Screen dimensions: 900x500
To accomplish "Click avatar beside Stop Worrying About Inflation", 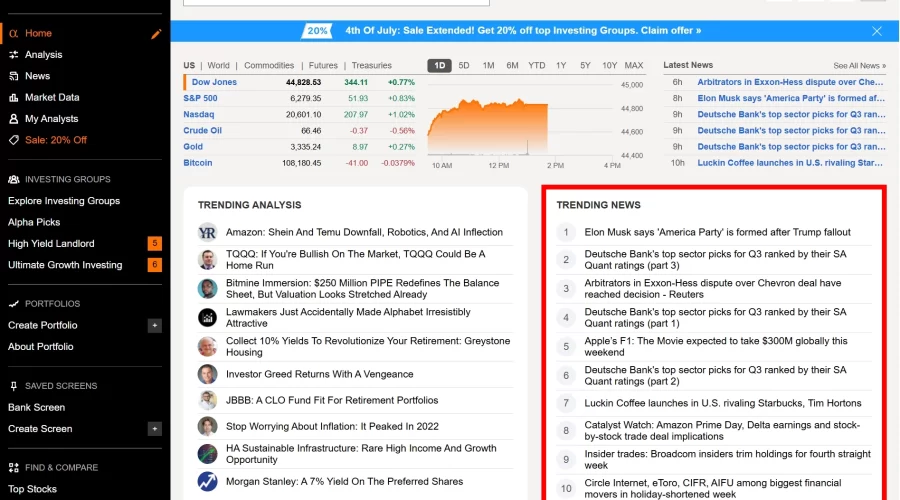I will tap(207, 427).
